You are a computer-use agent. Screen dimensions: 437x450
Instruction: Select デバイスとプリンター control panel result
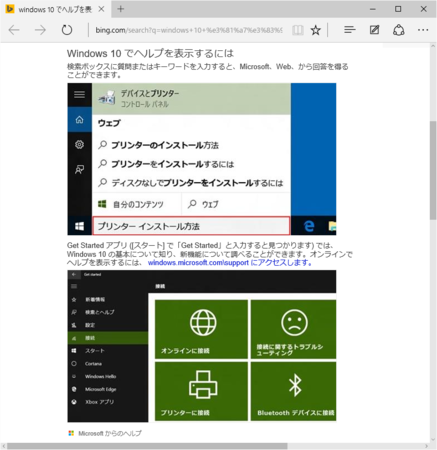(x=191, y=99)
